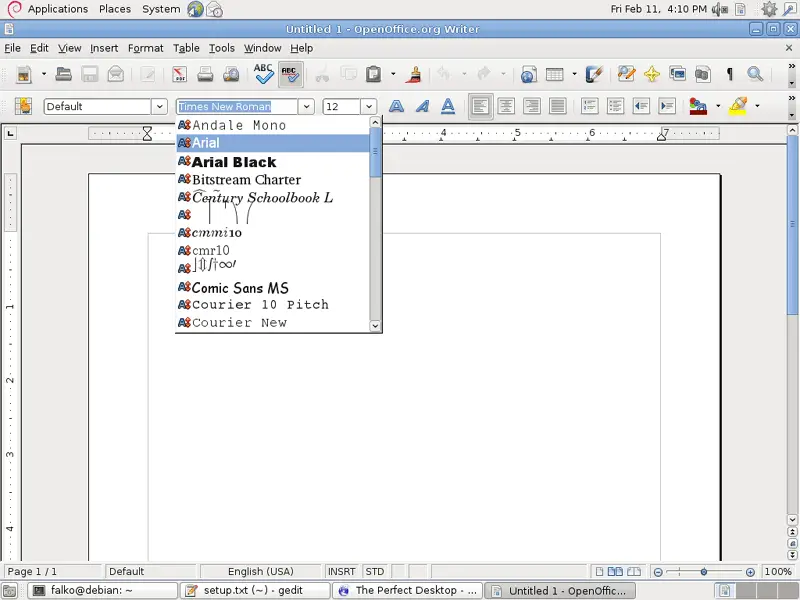Apply the Font Color

click(698, 106)
